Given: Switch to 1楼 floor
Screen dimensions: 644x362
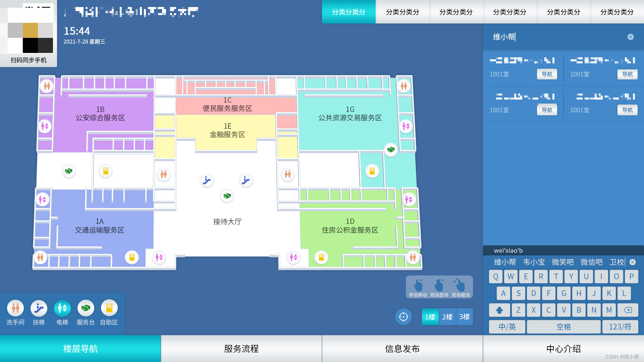Looking at the screenshot, I should [430, 317].
